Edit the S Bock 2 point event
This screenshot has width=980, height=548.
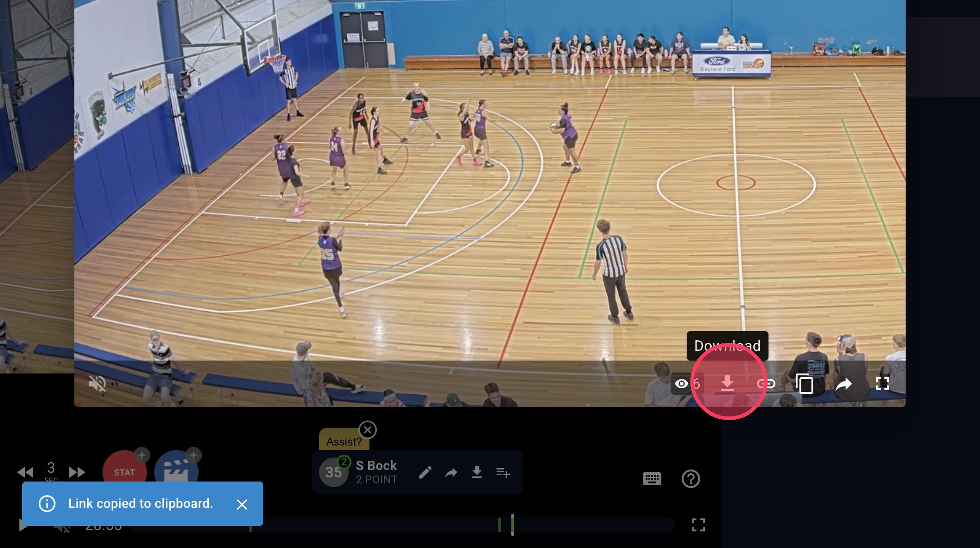click(425, 472)
